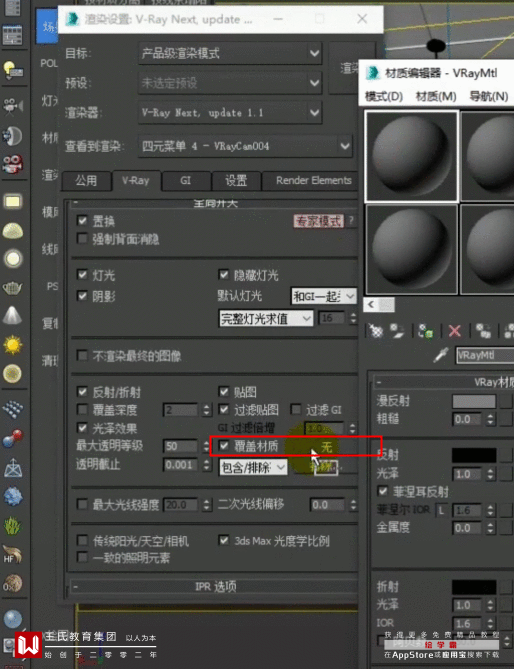
Task: Click the red movie-camera icon in left toolbar
Action: (x=12, y=164)
